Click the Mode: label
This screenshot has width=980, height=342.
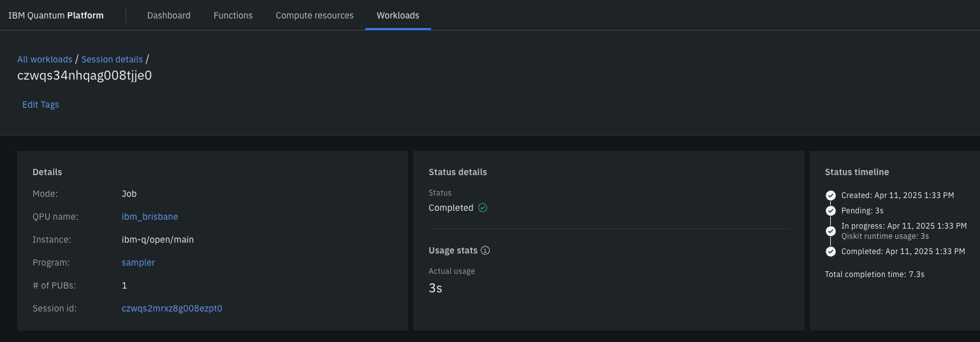point(45,194)
